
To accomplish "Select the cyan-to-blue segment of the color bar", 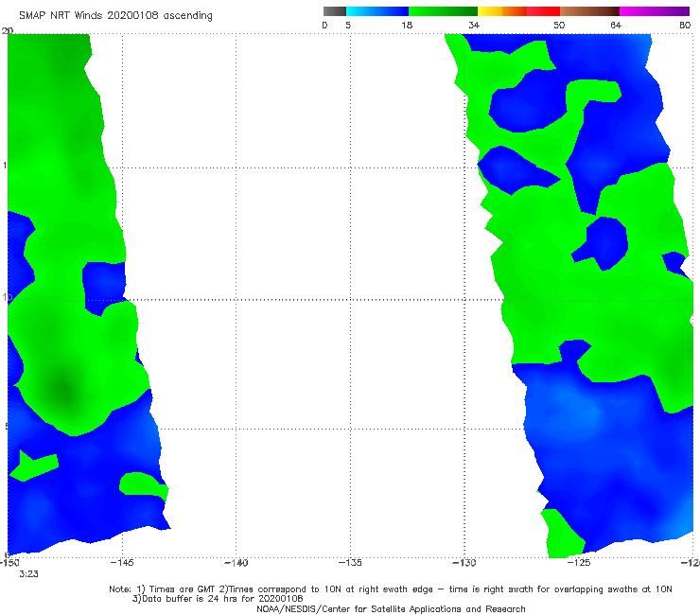I will point(377,11).
